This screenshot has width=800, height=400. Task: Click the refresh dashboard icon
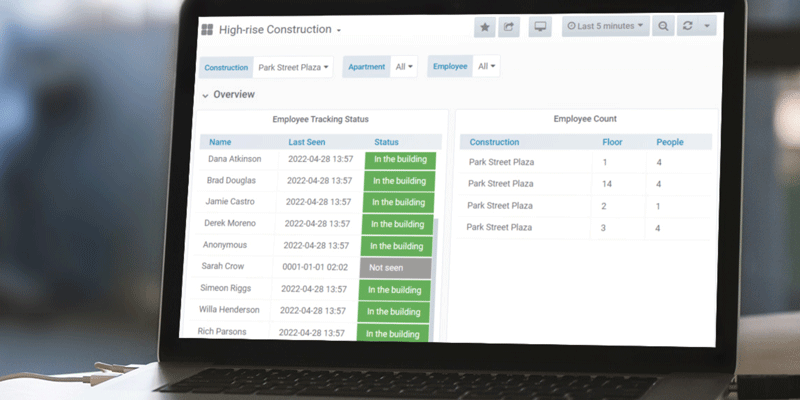687,26
